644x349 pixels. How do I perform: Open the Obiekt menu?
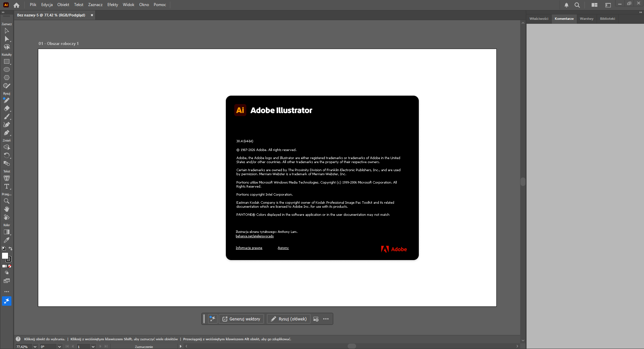tap(63, 5)
